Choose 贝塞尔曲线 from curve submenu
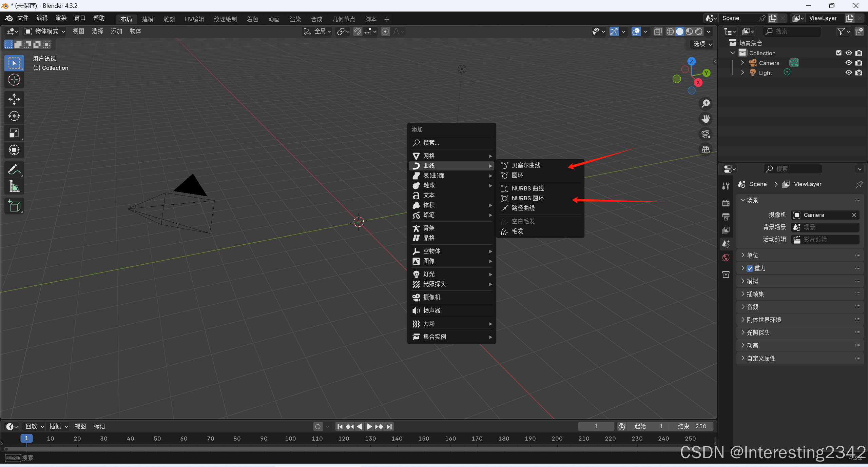 tap(526, 165)
